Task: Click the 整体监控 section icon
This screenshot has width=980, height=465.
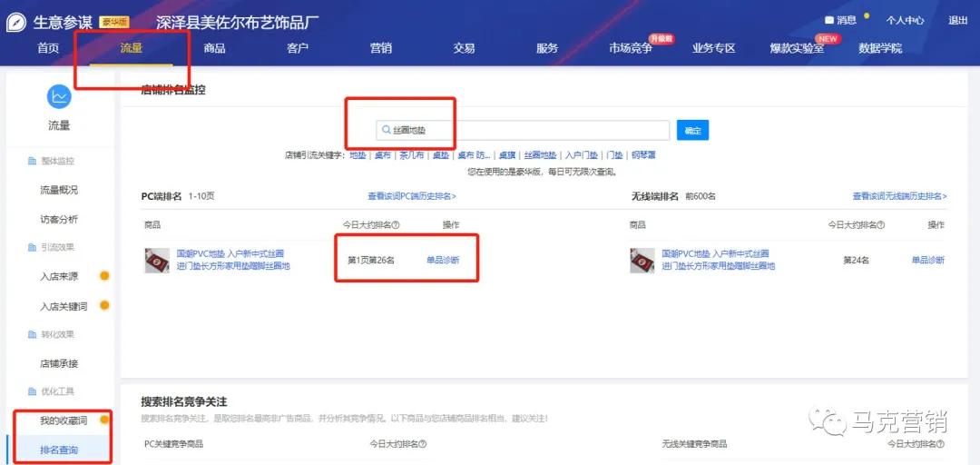Action: point(32,162)
